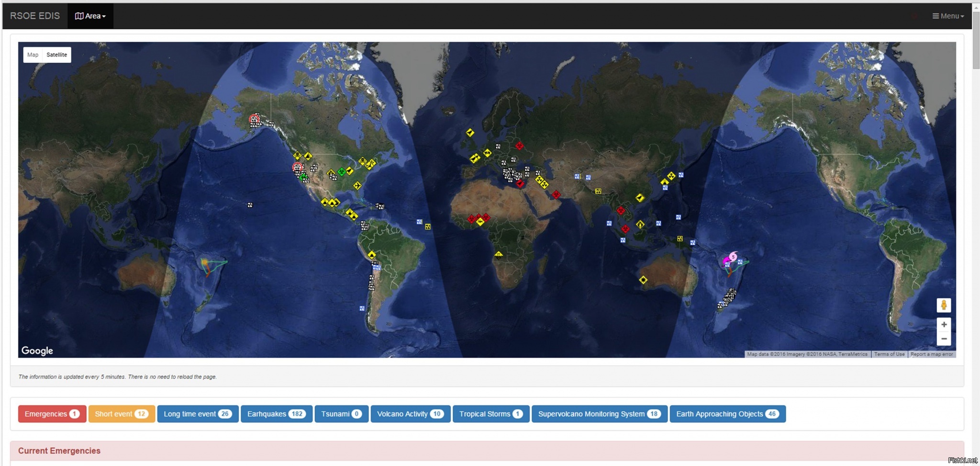Open the Terms of Use link
Image resolution: width=980 pixels, height=466 pixels.
[x=889, y=354]
